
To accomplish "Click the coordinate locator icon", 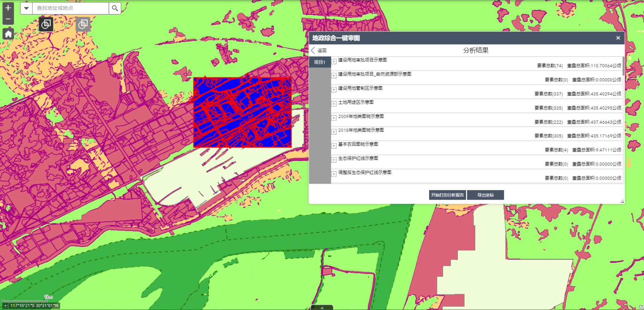I will pos(5,306).
